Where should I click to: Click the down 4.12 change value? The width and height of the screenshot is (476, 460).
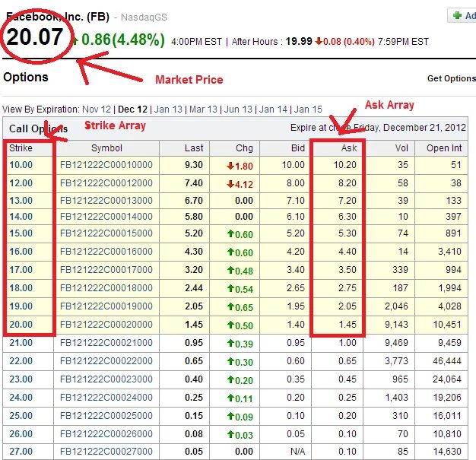240,184
